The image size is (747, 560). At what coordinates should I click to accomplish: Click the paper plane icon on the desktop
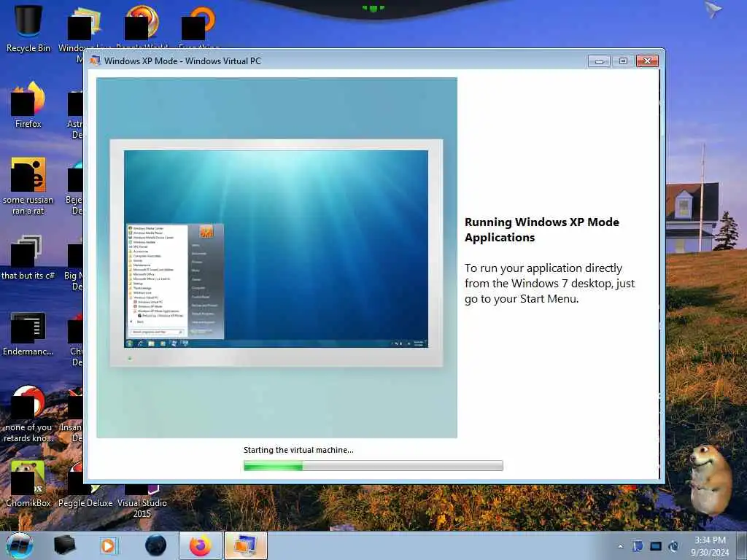coord(713,9)
